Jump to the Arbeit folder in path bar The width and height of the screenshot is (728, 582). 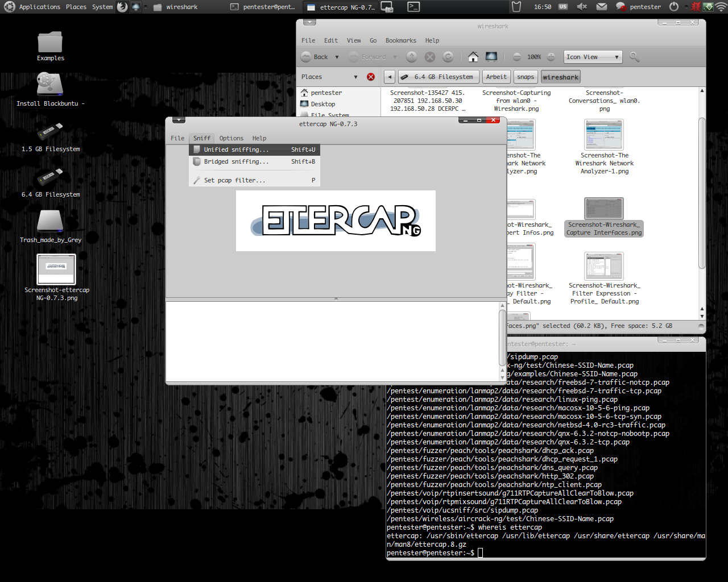click(x=496, y=77)
